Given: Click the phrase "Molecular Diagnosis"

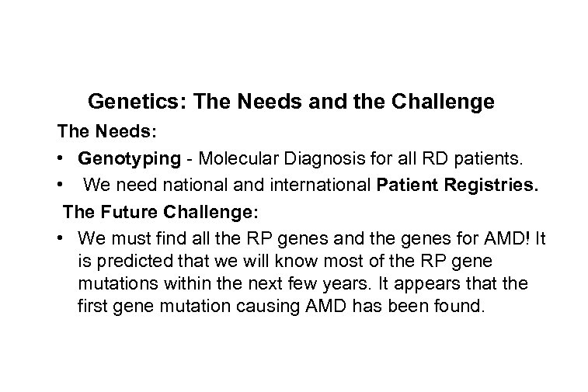Looking at the screenshot, I should click(262, 161).
